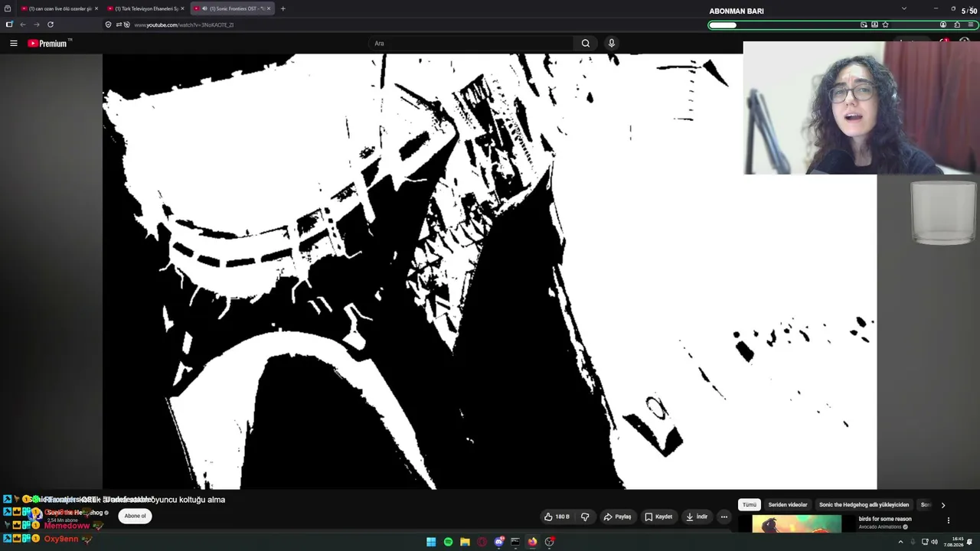Click the YouTube video player
The image size is (980, 551).
(x=490, y=272)
